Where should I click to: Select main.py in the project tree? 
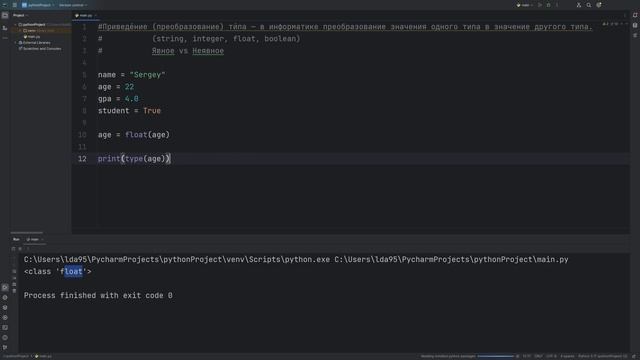(x=32, y=37)
